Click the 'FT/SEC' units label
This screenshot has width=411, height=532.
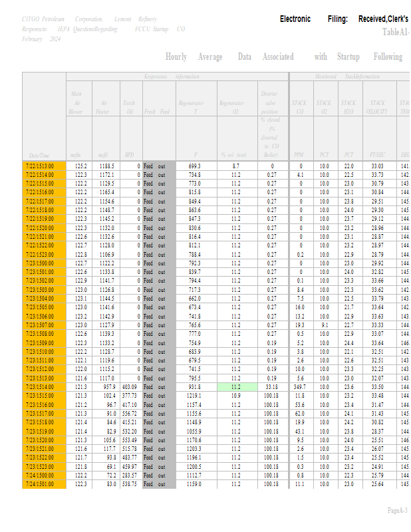tap(377, 155)
